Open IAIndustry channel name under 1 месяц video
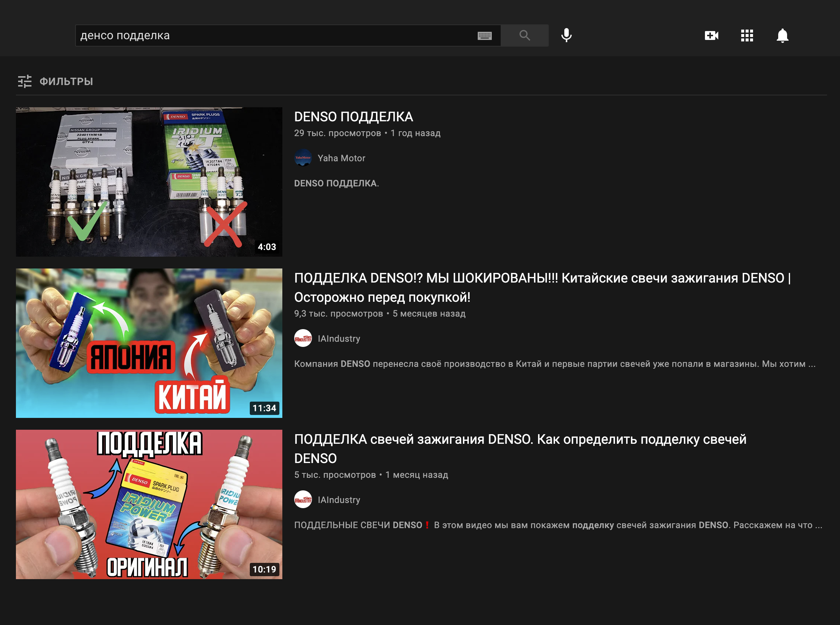This screenshot has height=625, width=840. tap(339, 500)
